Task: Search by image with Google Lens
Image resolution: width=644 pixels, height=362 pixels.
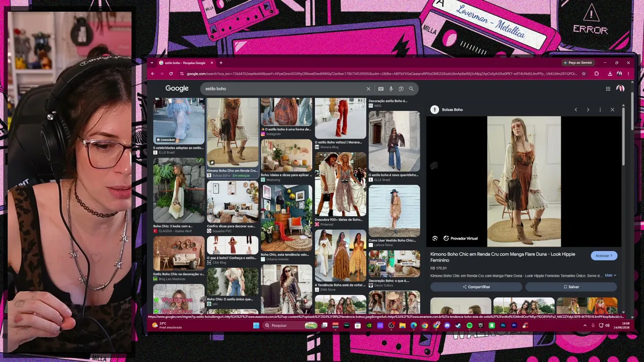Action: tap(401, 88)
